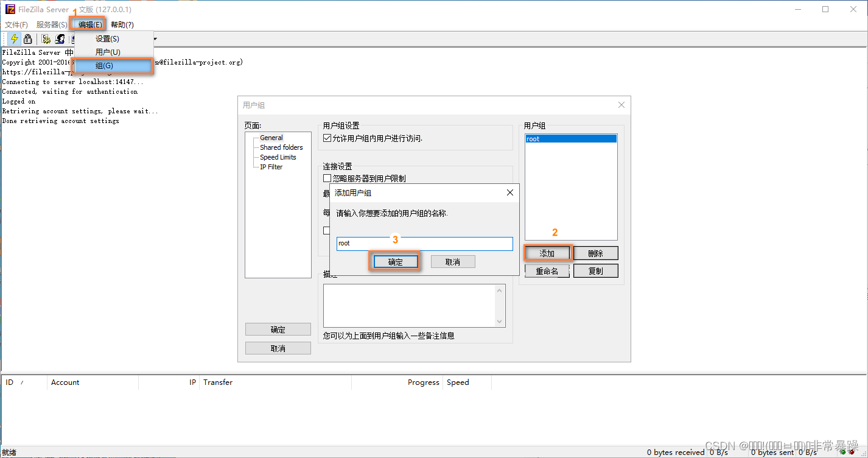Viewport: 868px width, 458px height.
Task: Open the 文件(F) menu
Action: [16, 25]
